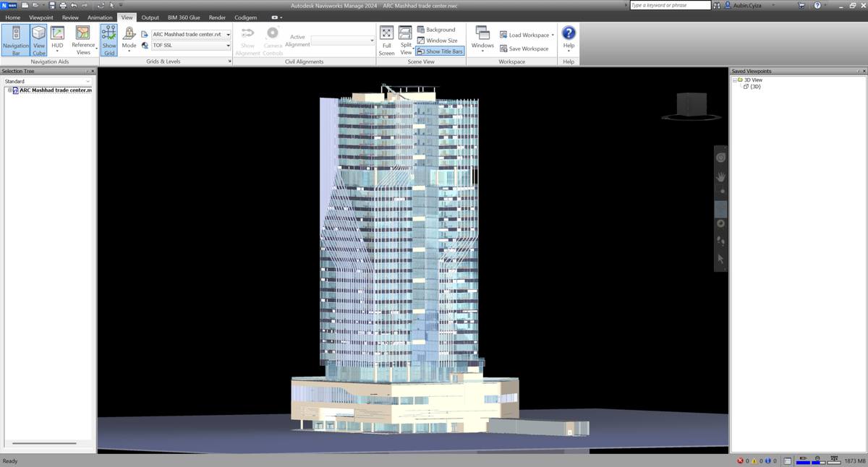Viewport: 868px width, 467px height.
Task: Click the Navisworks application menu button
Action: coord(9,5)
